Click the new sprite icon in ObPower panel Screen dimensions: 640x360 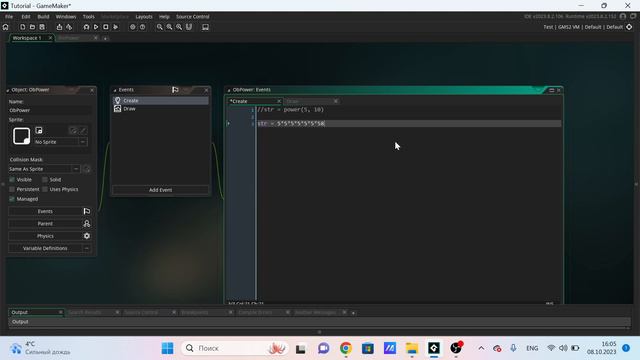39,130
